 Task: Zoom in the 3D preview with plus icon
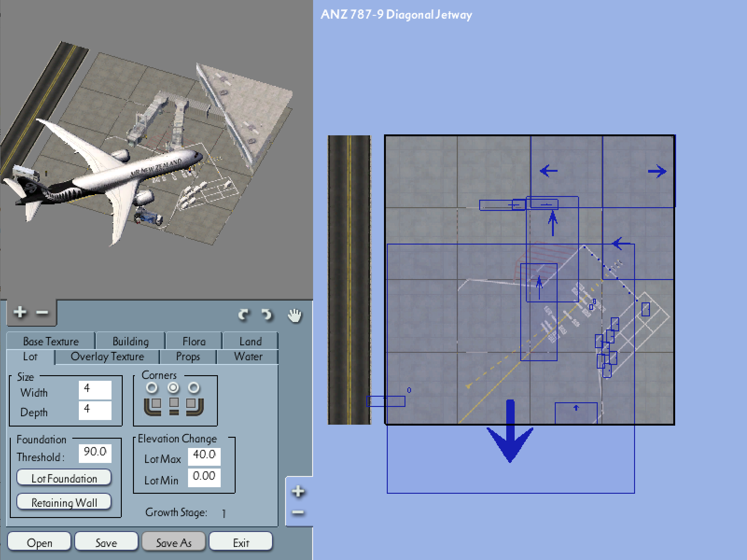[x=20, y=312]
